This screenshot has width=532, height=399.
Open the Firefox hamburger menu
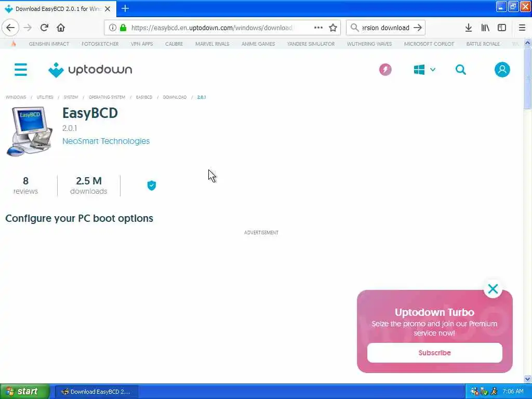click(x=522, y=28)
